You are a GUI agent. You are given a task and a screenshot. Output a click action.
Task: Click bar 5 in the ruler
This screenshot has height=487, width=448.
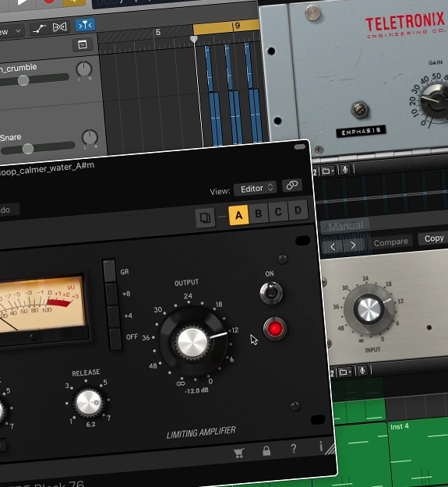tap(157, 32)
